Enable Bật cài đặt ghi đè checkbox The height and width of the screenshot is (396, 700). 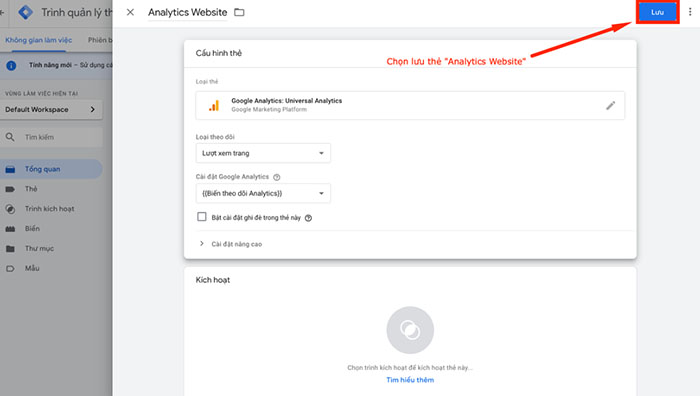pyautogui.click(x=202, y=217)
